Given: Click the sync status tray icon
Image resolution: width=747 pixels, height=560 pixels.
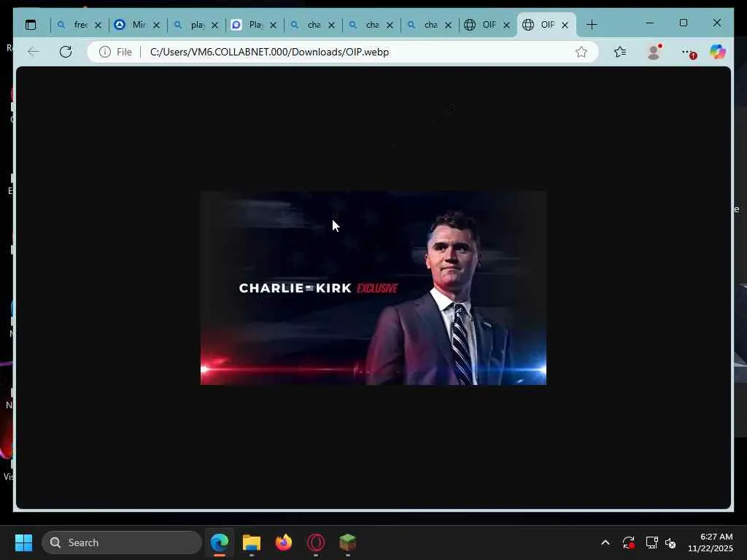Looking at the screenshot, I should coord(628,542).
